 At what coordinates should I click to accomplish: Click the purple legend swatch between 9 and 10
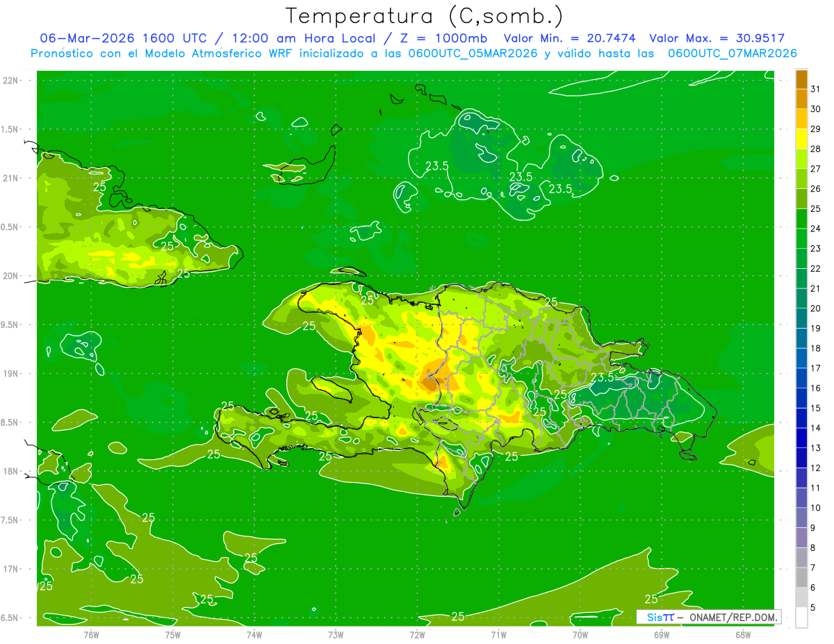[801, 518]
